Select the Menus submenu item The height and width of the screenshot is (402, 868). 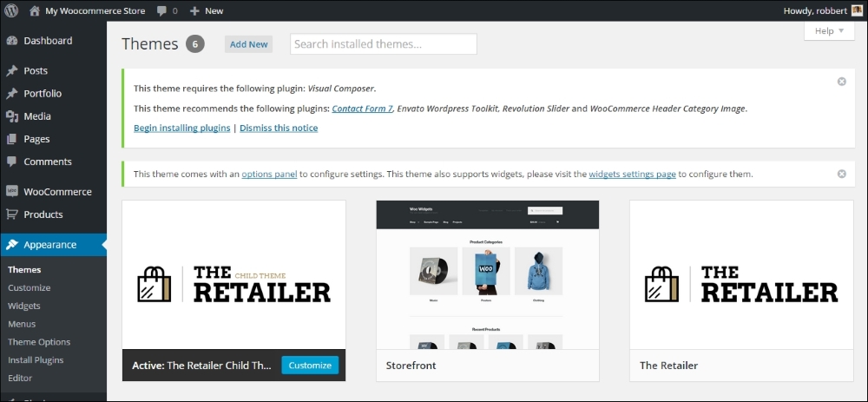point(22,324)
